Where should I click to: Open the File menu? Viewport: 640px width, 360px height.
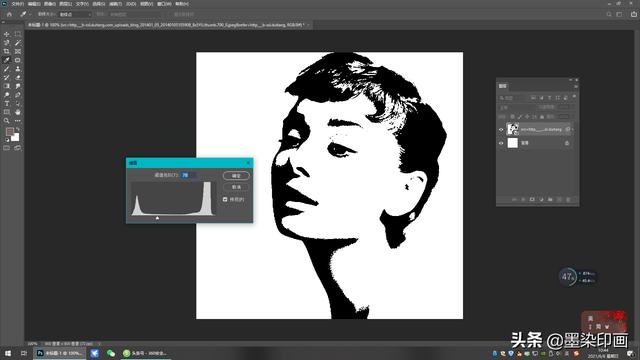coord(17,4)
